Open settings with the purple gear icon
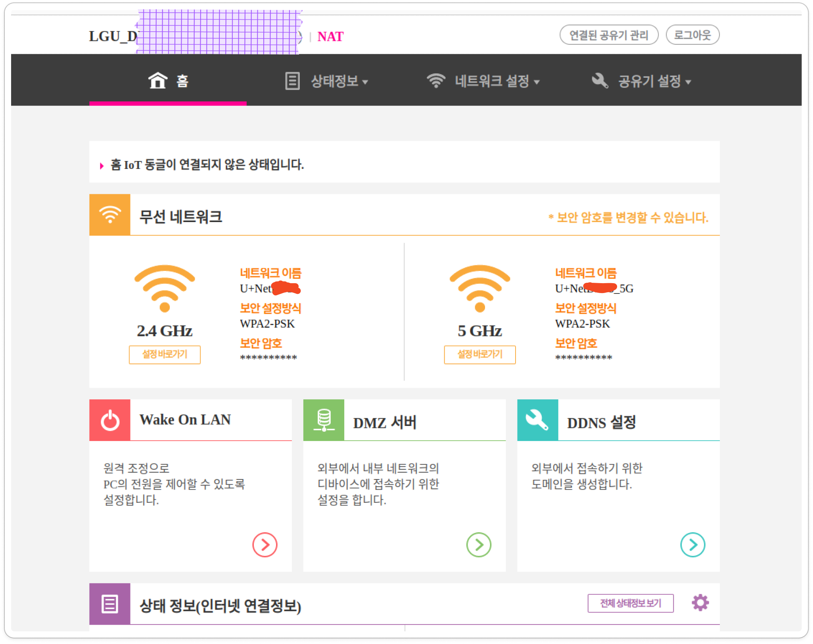 tap(700, 603)
